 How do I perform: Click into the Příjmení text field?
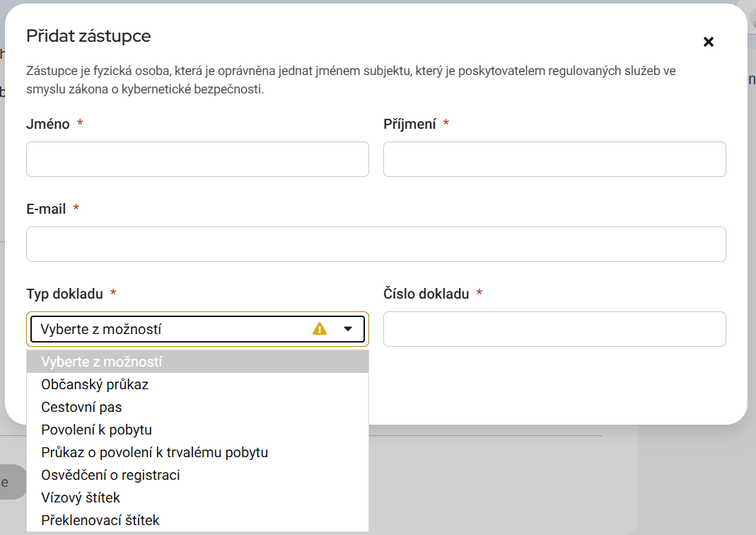click(x=554, y=159)
